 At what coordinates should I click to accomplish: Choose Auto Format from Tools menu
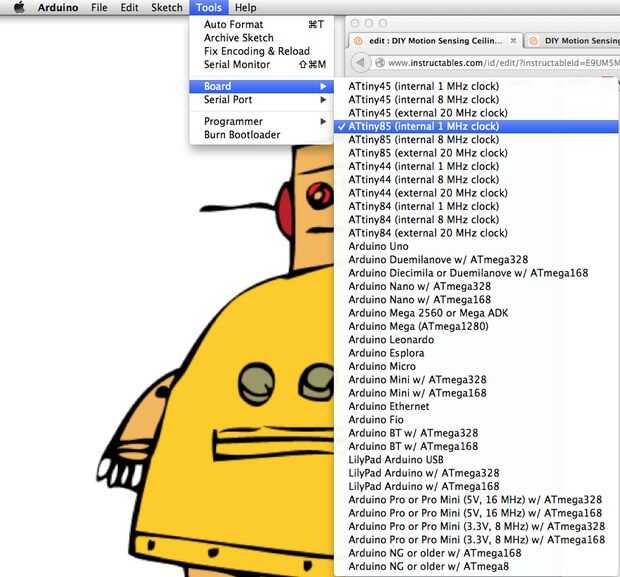261,25
